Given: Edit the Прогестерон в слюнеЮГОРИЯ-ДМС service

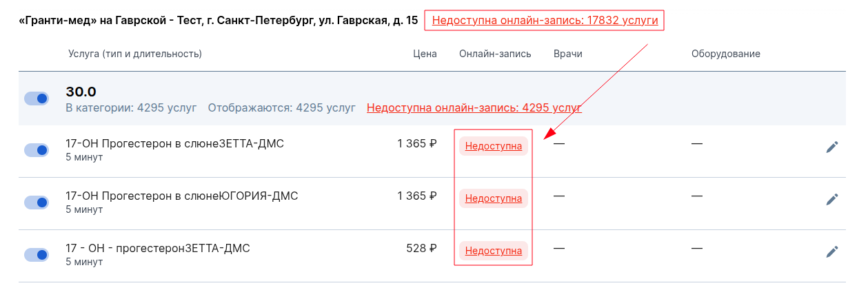Looking at the screenshot, I should point(832,199).
